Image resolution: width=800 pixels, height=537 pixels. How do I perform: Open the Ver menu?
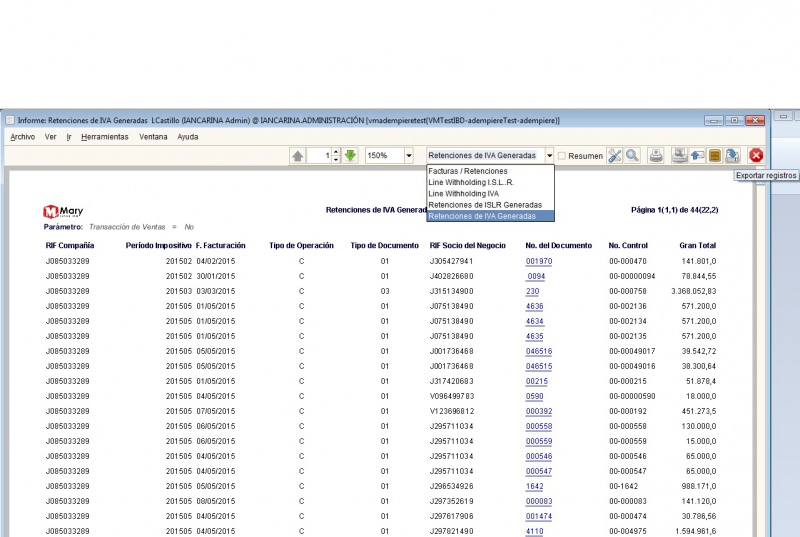[50, 137]
